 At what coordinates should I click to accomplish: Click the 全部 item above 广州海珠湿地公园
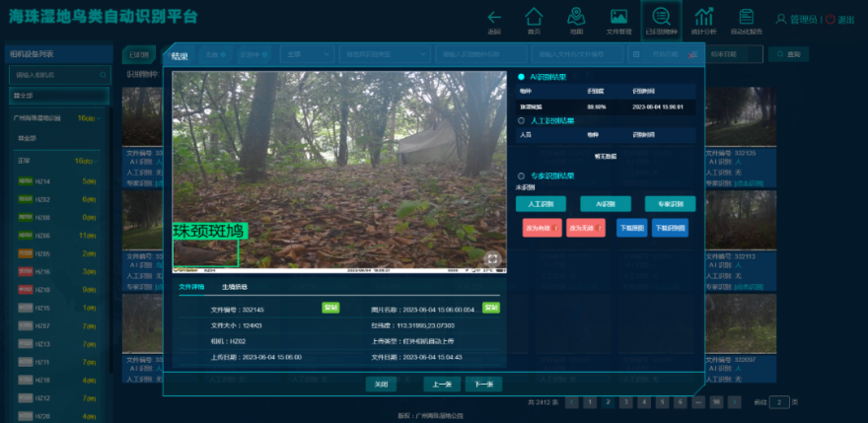pos(58,96)
